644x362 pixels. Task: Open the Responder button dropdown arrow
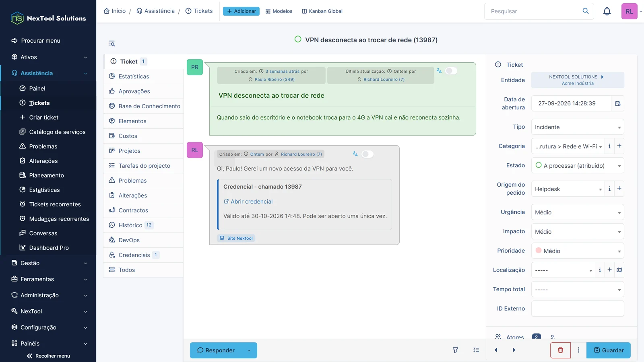[x=249, y=350]
